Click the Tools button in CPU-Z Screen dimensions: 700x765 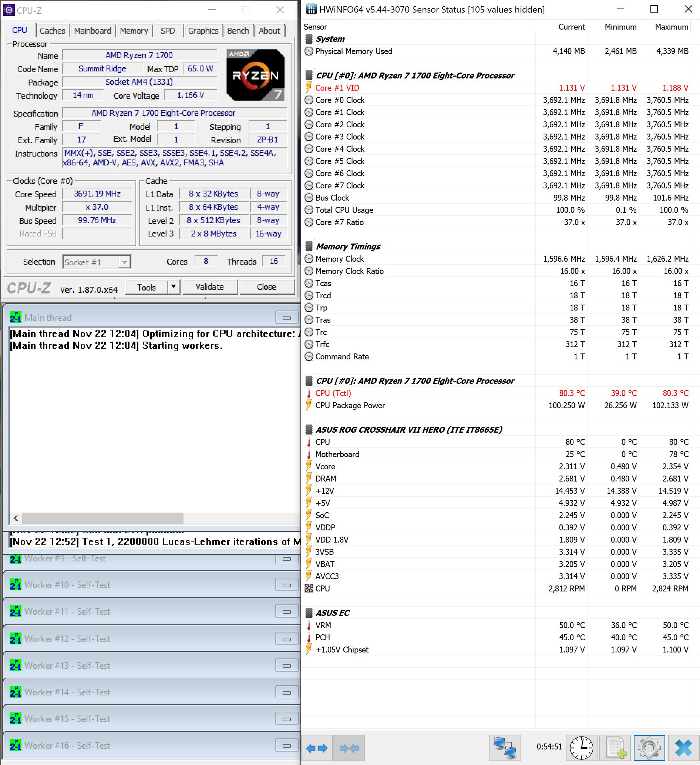coord(147,287)
